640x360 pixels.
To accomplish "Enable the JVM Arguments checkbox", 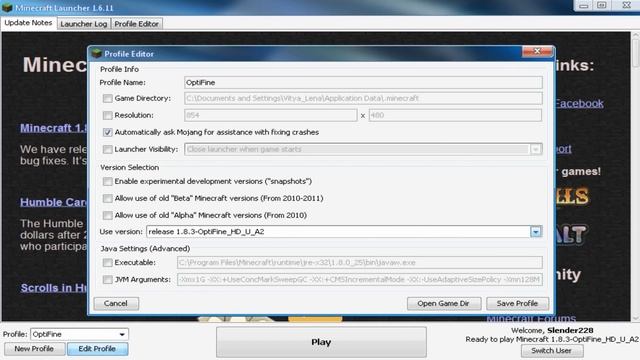I will [107, 280].
